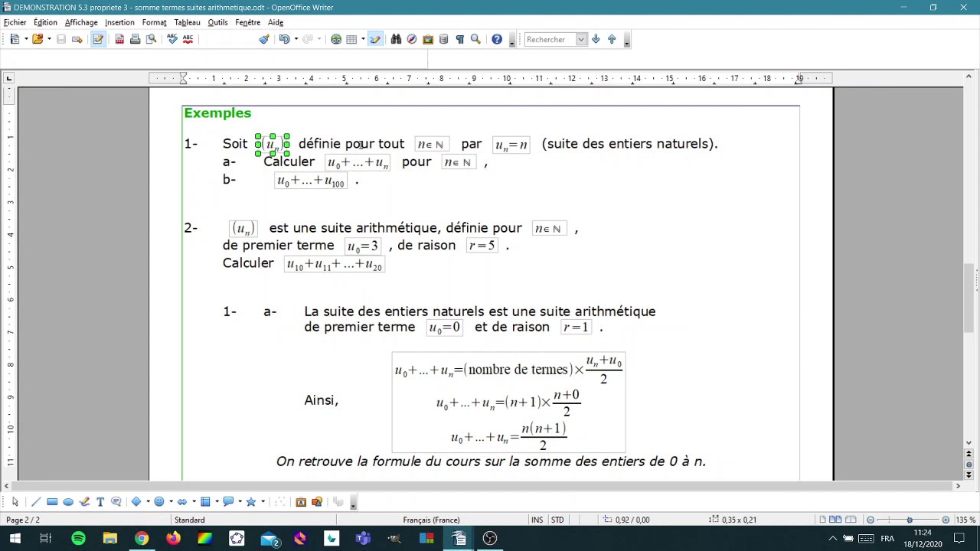Expand Symbol Shapes dropdown arrow

(171, 502)
